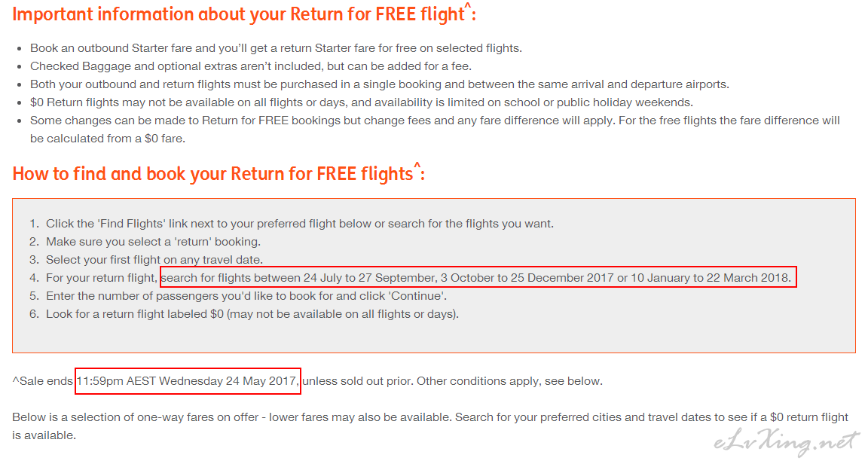
Task: Click the 'Both your outbound and return flights' bullet
Action: [380, 84]
